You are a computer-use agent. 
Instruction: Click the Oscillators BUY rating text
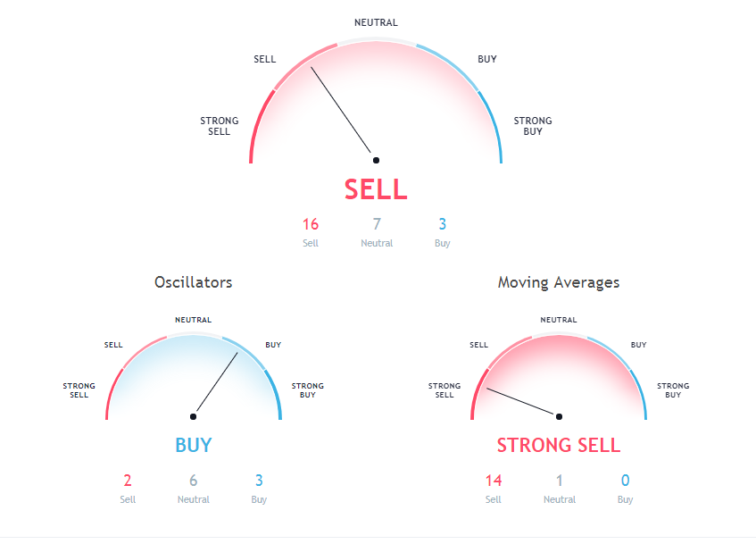tap(194, 445)
